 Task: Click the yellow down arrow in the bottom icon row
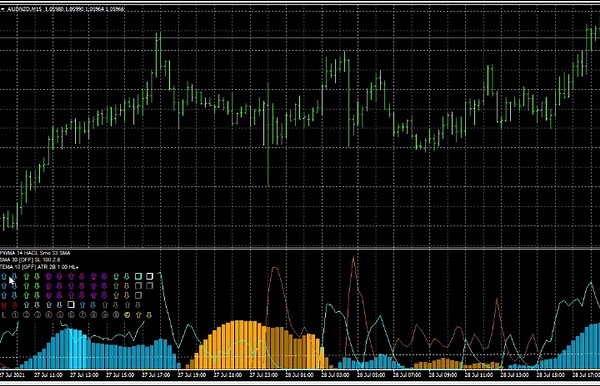click(149, 315)
